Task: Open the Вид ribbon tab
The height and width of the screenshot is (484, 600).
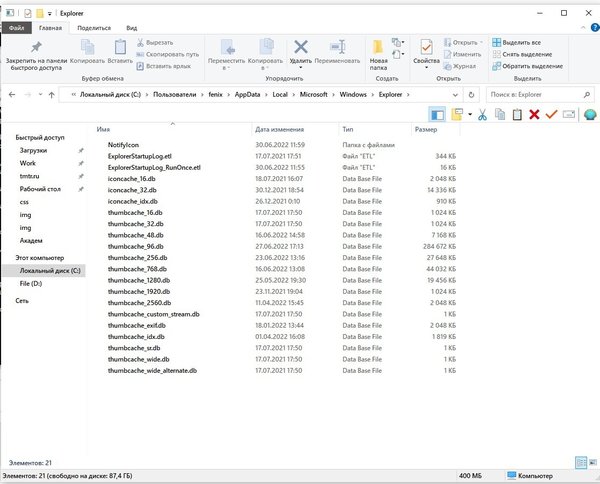Action: point(132,29)
